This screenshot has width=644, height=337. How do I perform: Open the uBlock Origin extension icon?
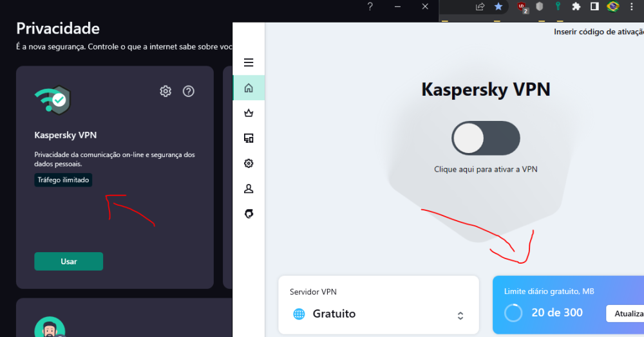(522, 7)
